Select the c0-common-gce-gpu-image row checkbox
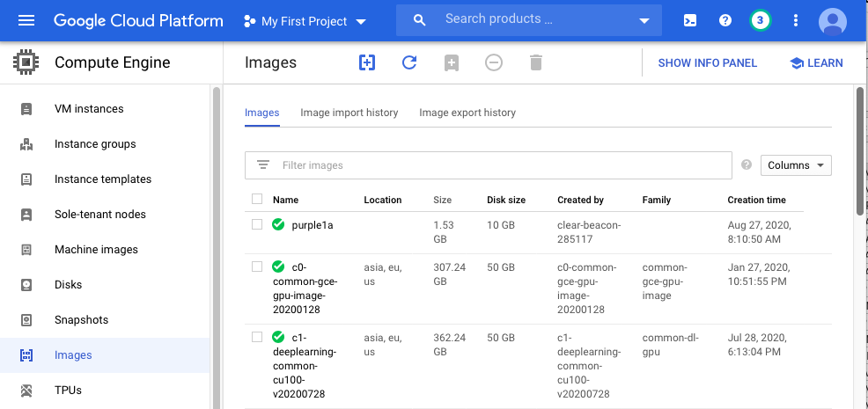 [257, 267]
